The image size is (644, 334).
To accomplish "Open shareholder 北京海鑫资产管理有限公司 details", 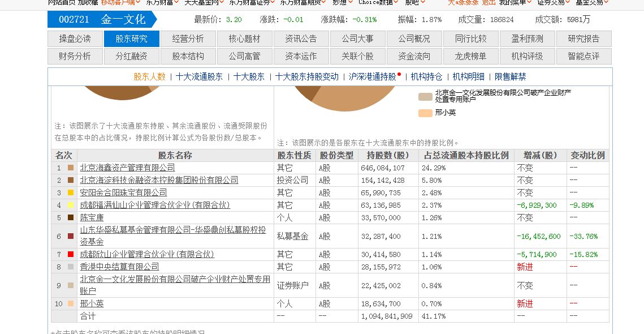I will coord(127,168).
